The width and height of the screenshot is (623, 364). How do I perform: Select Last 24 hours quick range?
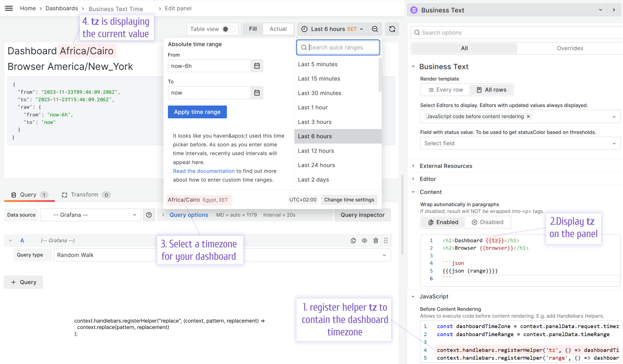coord(337,165)
